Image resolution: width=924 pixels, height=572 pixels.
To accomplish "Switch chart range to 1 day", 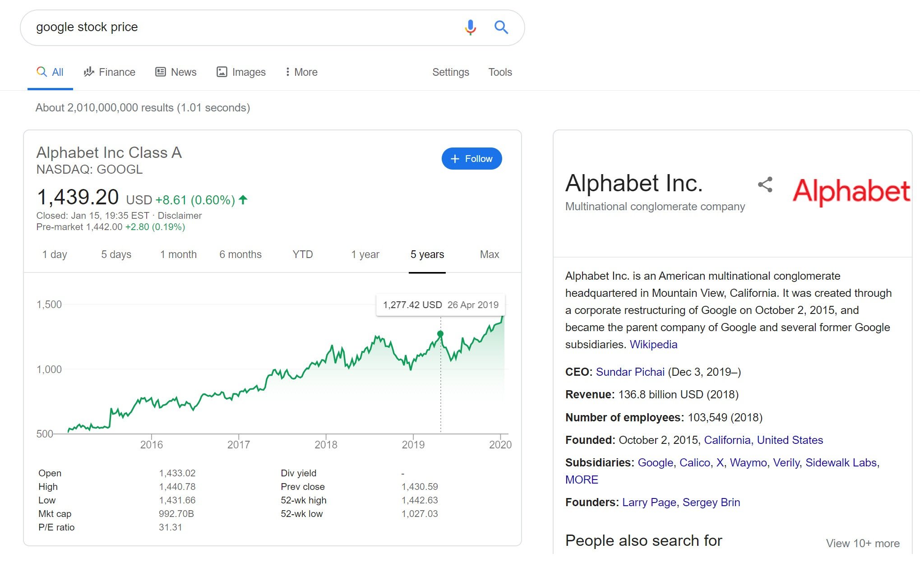I will (x=54, y=254).
